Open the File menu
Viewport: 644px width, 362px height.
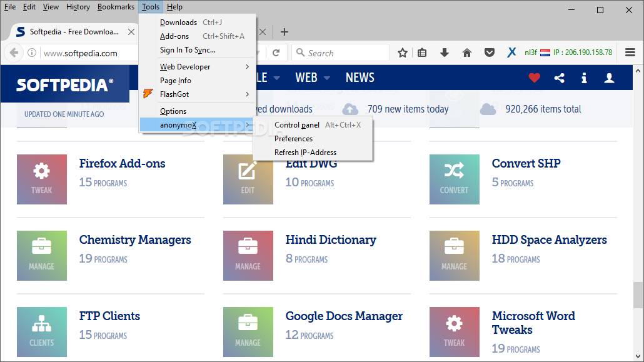(x=10, y=7)
